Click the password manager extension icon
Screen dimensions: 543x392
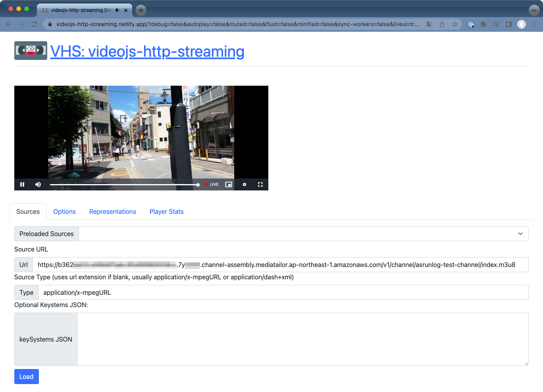click(471, 24)
